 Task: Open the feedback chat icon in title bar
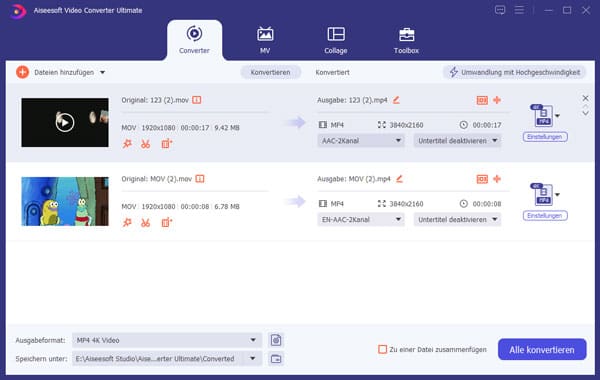(500, 10)
